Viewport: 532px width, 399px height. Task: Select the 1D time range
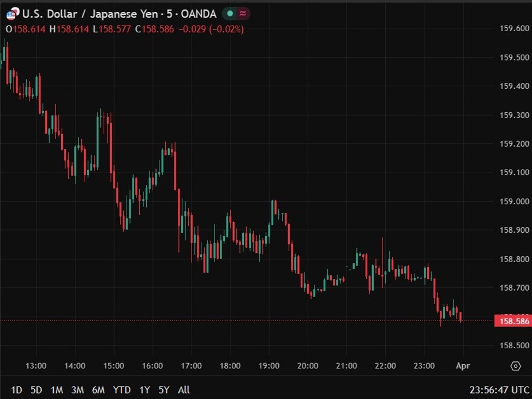coord(17,390)
